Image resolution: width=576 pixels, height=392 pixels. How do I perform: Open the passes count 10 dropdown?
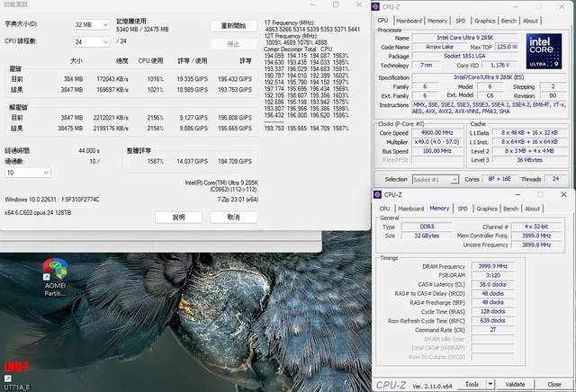[x=28, y=173]
